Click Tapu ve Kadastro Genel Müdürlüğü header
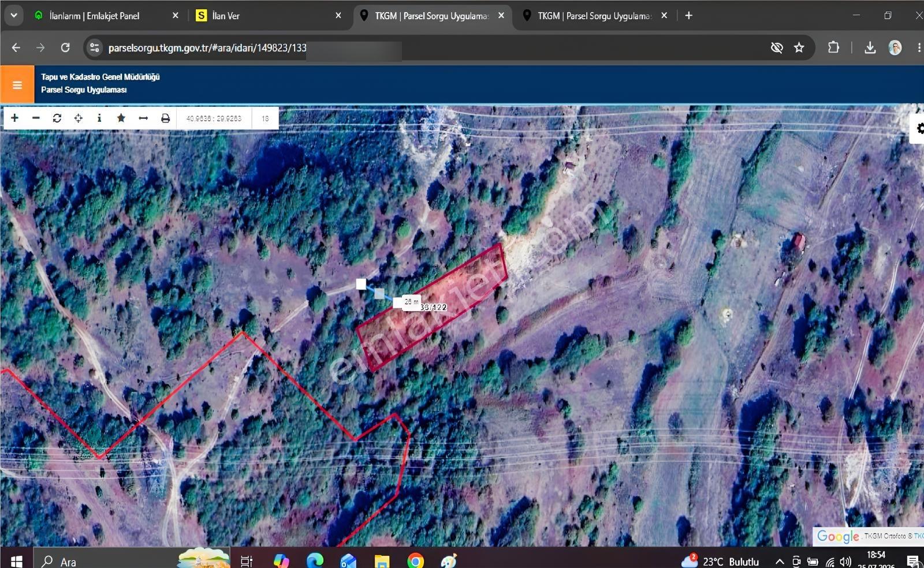The image size is (924, 568). (100, 77)
